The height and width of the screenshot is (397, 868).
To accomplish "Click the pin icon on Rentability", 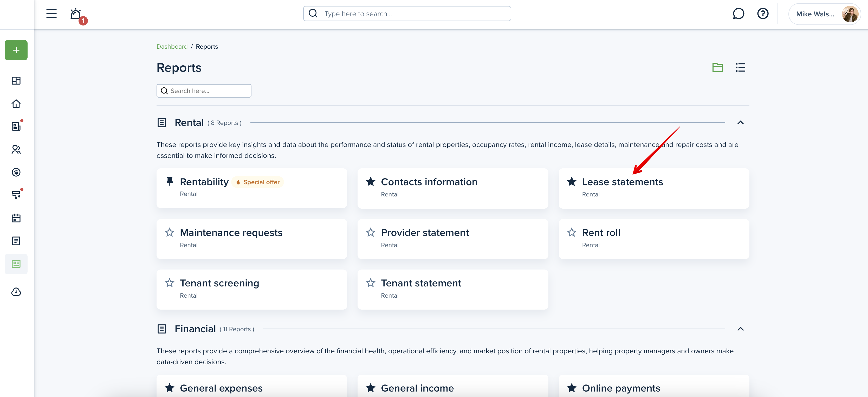I will point(170,181).
